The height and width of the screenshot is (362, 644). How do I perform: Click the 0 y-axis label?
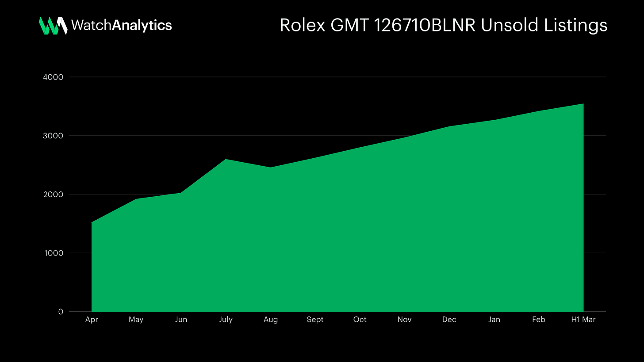tap(61, 312)
